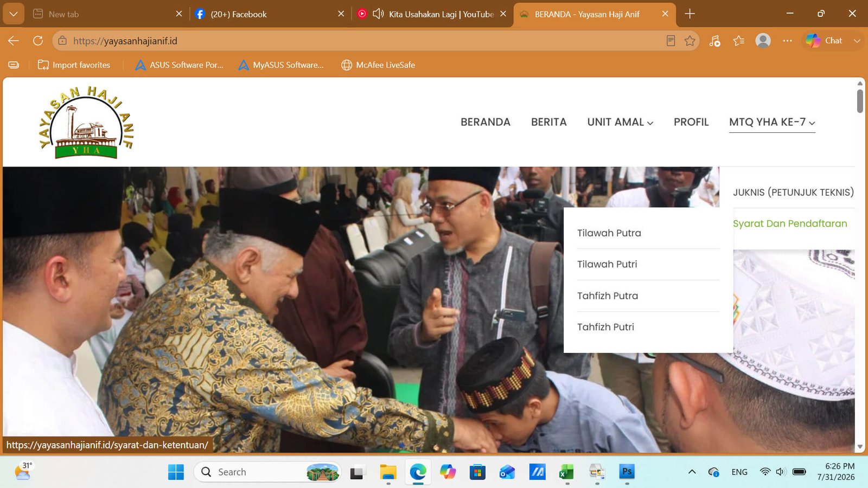Screen dimensions: 868x488
Task: Open Outlook from the taskbar
Action: (507, 472)
